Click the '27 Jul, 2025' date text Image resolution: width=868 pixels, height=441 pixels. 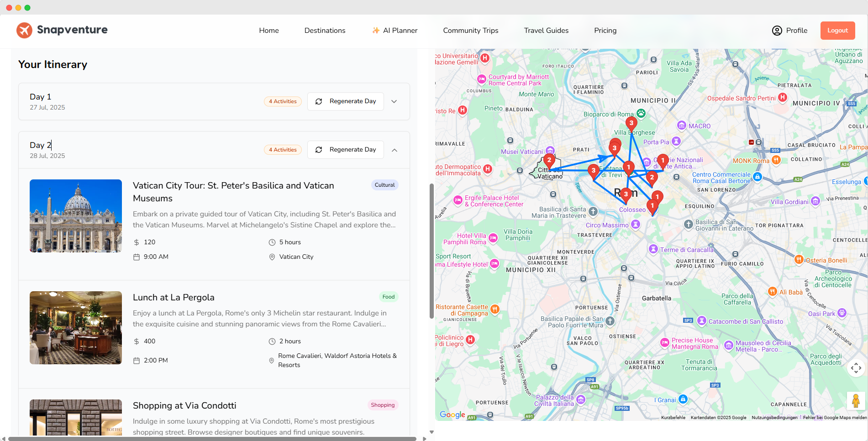(x=47, y=108)
